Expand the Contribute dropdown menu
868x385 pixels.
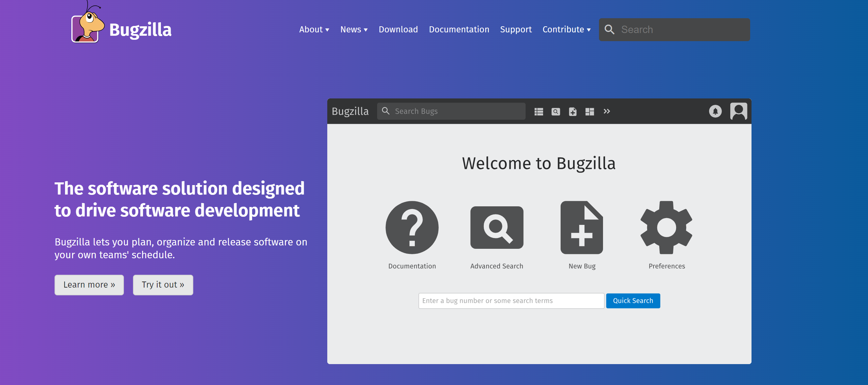click(x=566, y=30)
